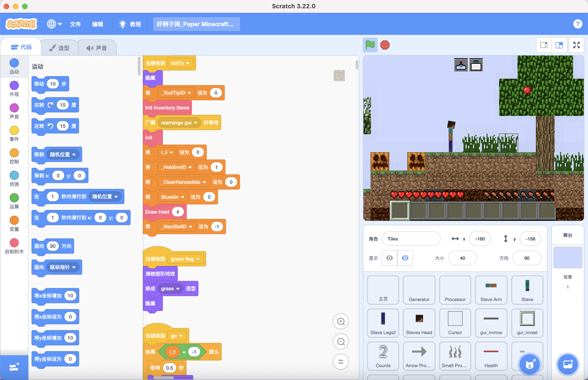Switch to the 代码 tab
This screenshot has height=380, width=588.
(21, 47)
